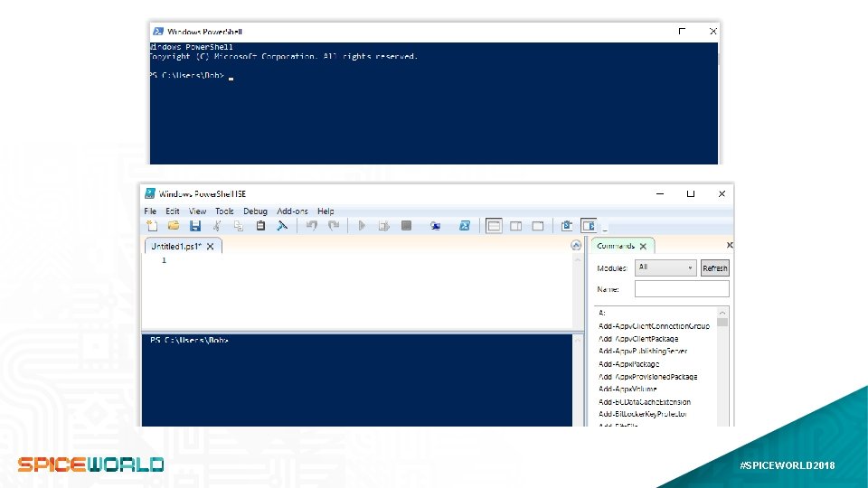
Task: Click line 1 in the script editor
Action: click(x=164, y=260)
